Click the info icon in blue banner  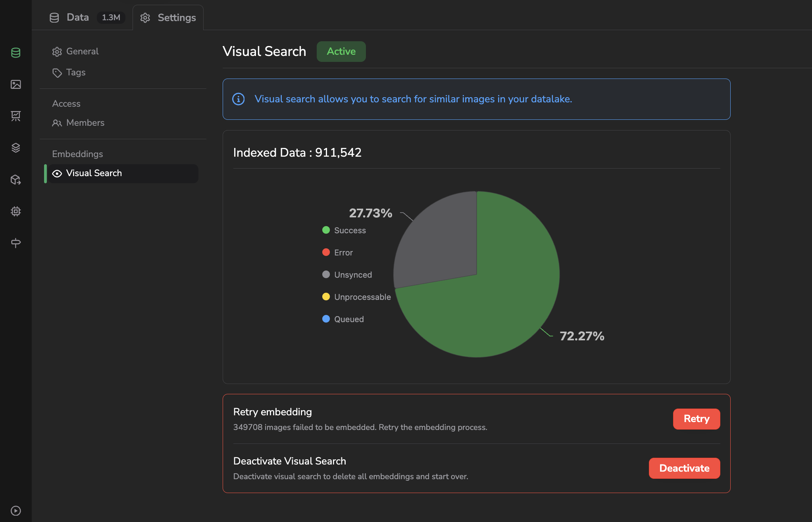tap(238, 99)
